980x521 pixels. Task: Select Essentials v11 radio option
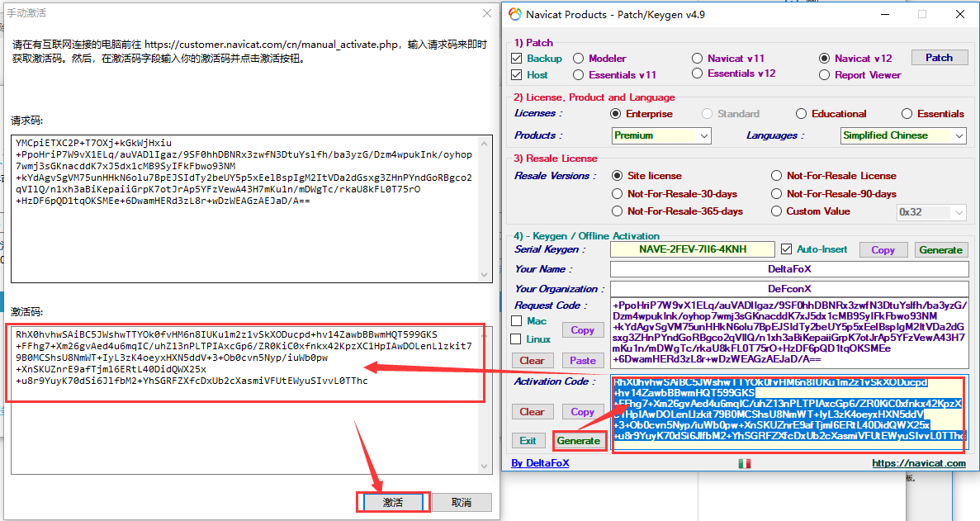coord(578,75)
